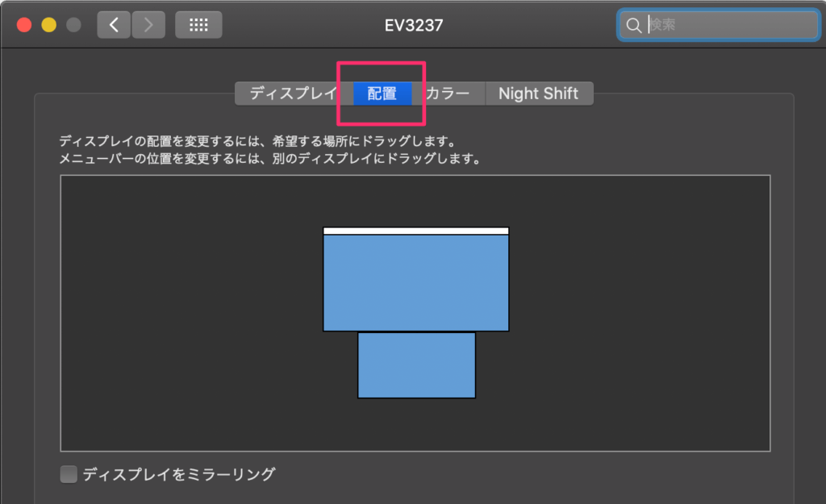Click the white menu bar strip on the display
This screenshot has height=504, width=826.
pos(415,231)
